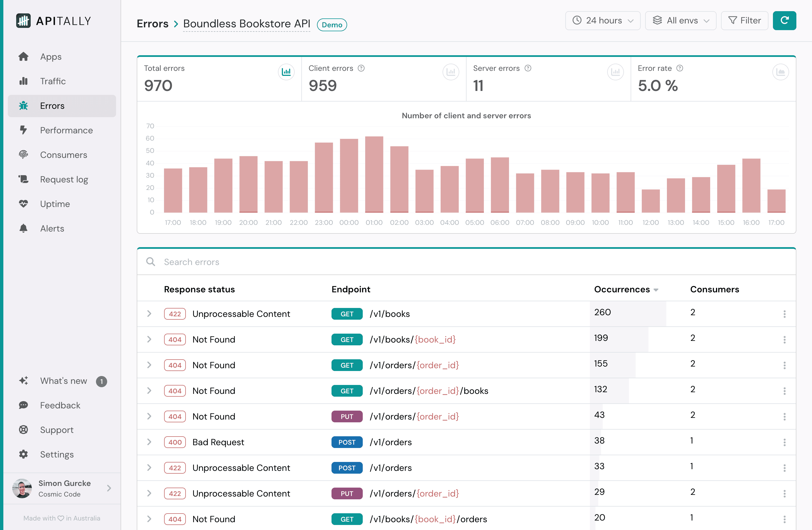The height and width of the screenshot is (530, 812).
Task: Show Server errors chart via its icon
Action: click(616, 72)
